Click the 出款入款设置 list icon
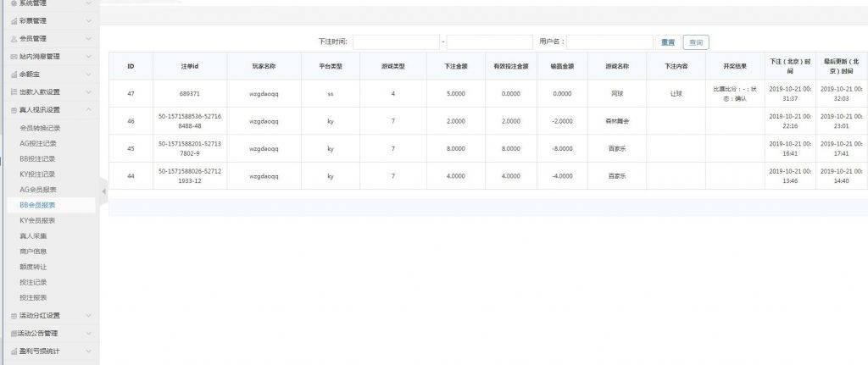 (x=14, y=91)
